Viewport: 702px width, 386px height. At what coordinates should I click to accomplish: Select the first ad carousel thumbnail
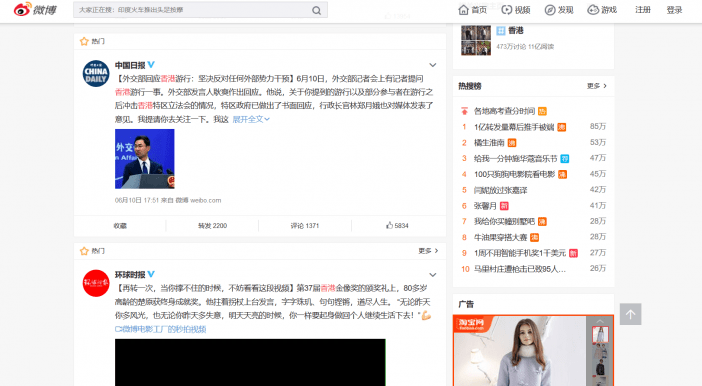coord(600,335)
